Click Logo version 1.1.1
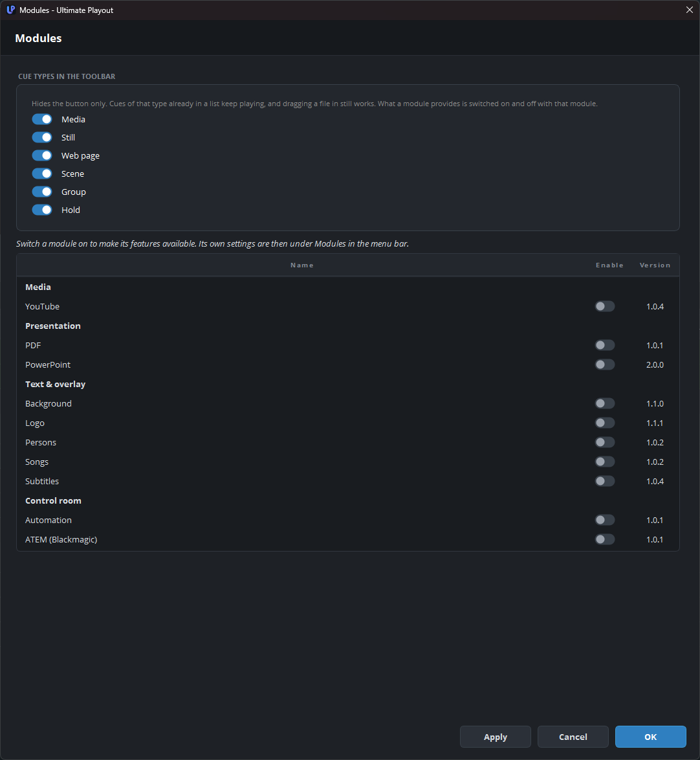 [x=655, y=423]
